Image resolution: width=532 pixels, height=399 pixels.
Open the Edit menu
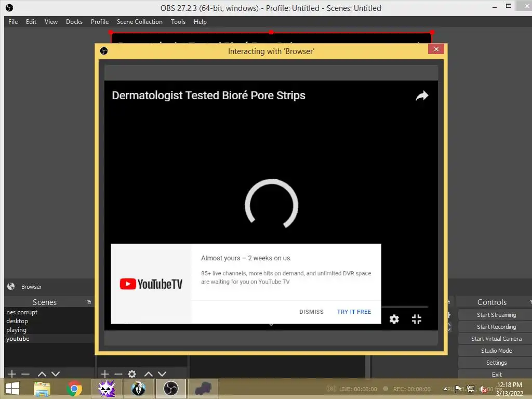(31, 22)
